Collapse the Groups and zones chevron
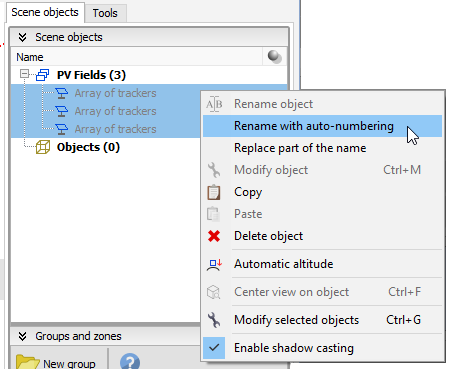The width and height of the screenshot is (449, 369). click(x=22, y=336)
